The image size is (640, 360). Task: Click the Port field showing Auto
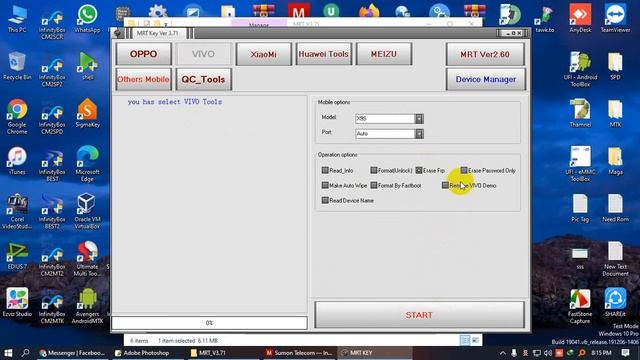click(x=385, y=133)
